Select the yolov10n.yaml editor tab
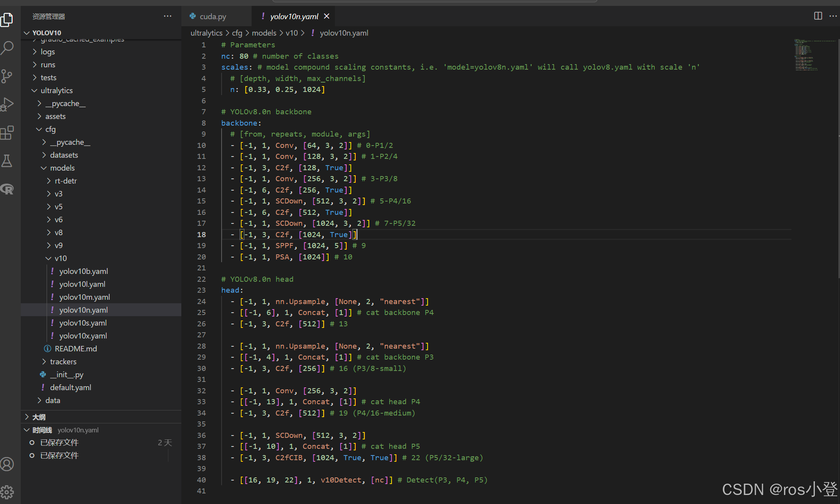The height and width of the screenshot is (504, 840). [x=293, y=16]
